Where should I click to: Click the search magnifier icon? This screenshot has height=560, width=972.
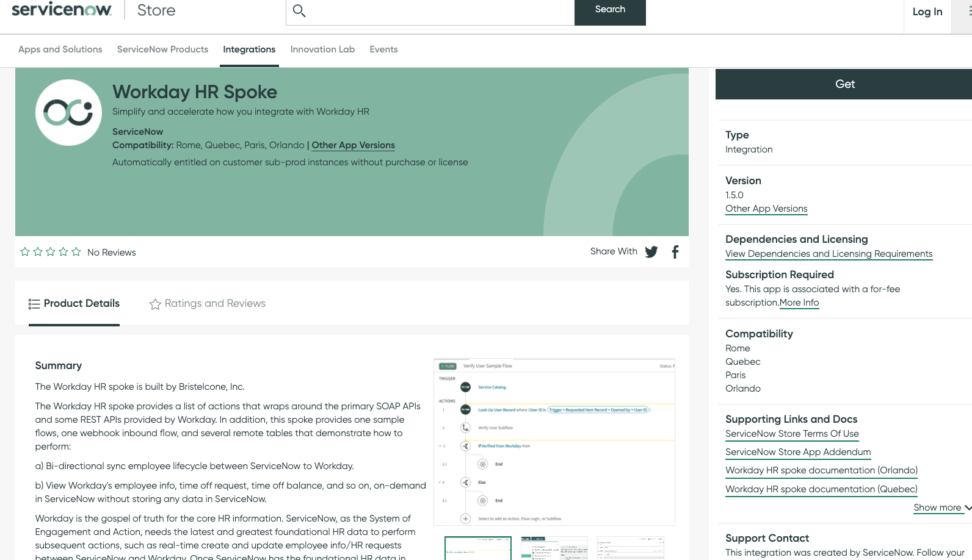pos(299,10)
